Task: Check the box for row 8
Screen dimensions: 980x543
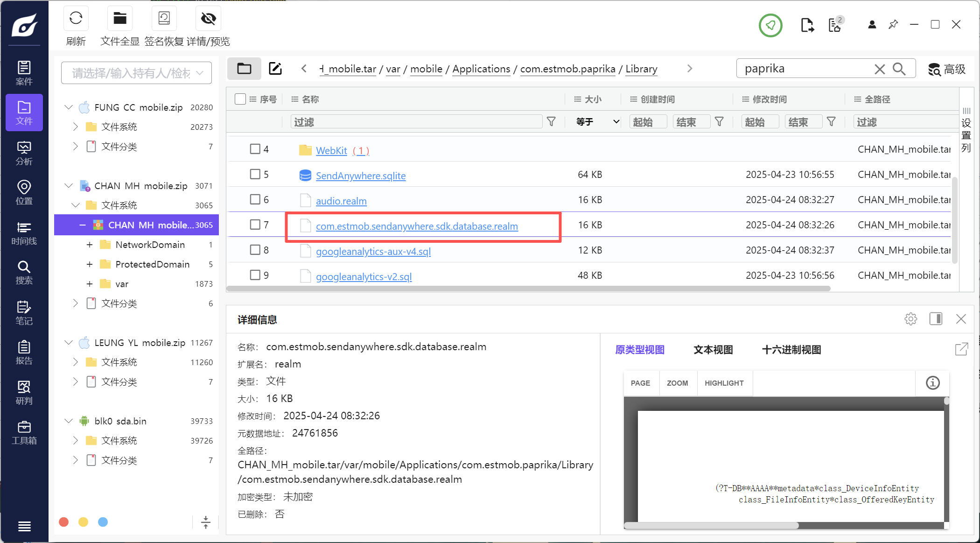Action: [255, 250]
